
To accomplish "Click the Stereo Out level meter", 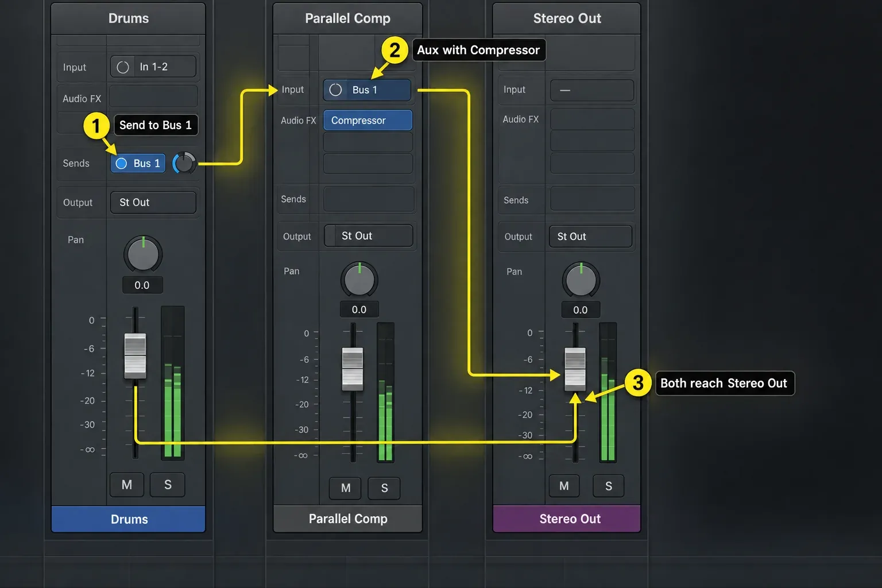I will (608, 392).
